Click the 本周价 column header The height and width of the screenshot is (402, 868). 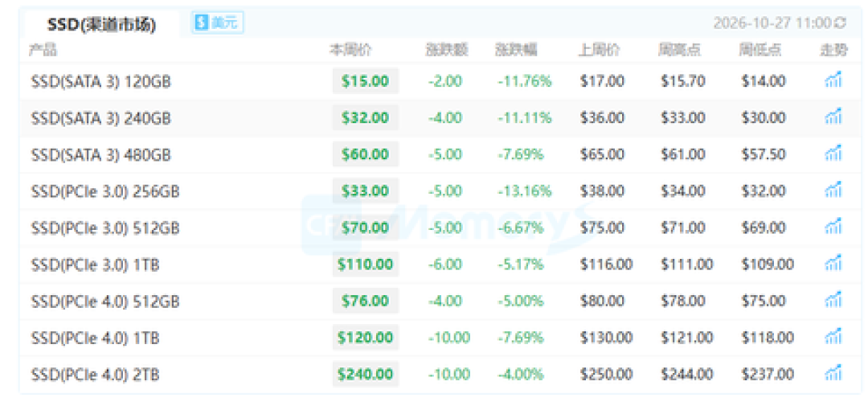point(351,51)
